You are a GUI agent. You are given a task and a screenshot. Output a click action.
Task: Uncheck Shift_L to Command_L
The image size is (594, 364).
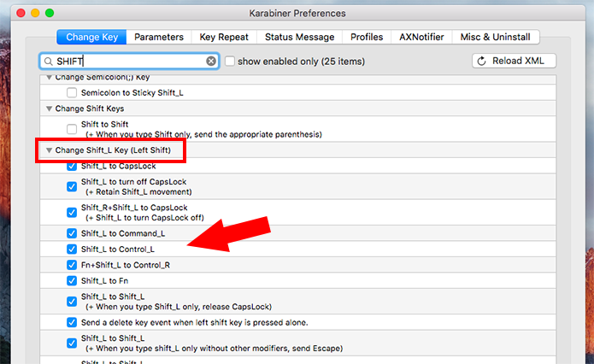click(72, 233)
